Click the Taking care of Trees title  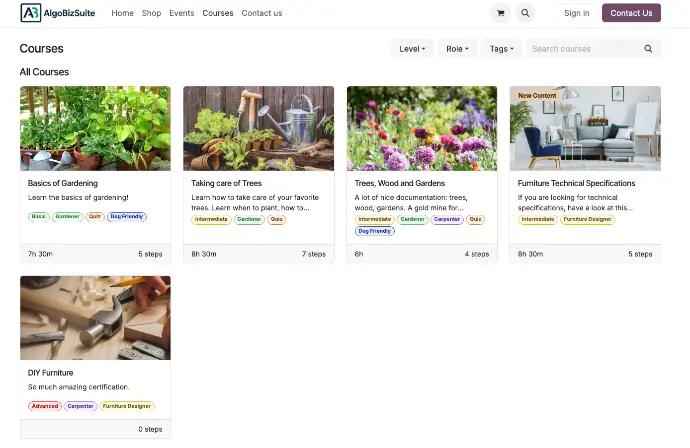pos(226,183)
